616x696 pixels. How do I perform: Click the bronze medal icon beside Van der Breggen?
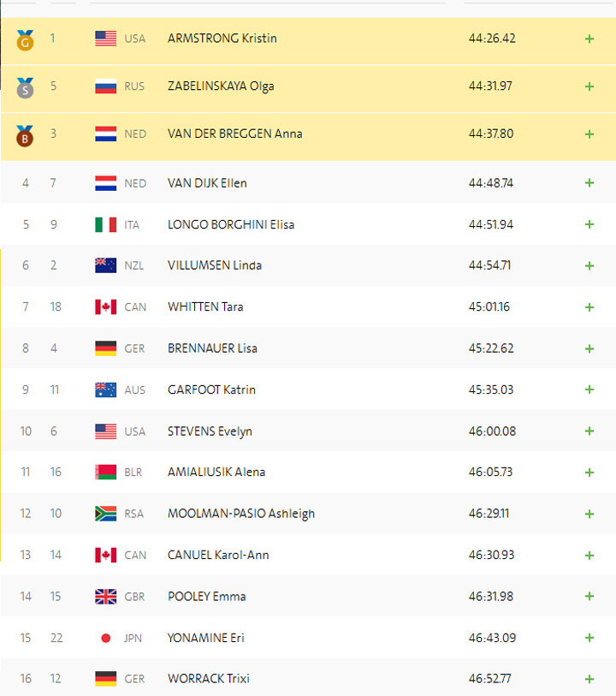tap(25, 134)
